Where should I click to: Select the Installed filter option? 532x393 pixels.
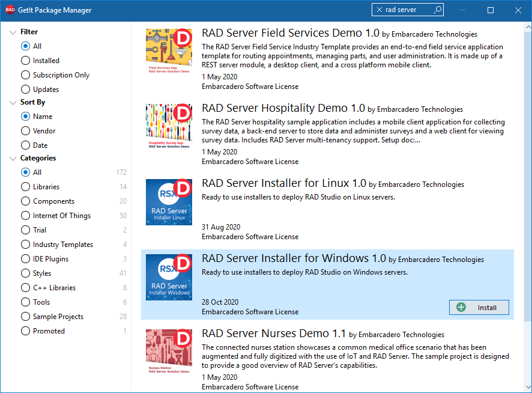[40, 61]
